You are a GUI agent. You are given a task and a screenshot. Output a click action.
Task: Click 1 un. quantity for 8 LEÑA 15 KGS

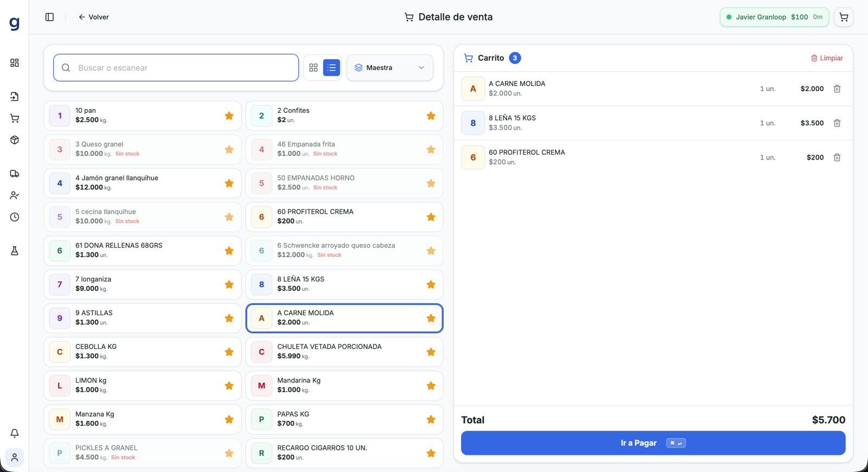[x=768, y=123]
